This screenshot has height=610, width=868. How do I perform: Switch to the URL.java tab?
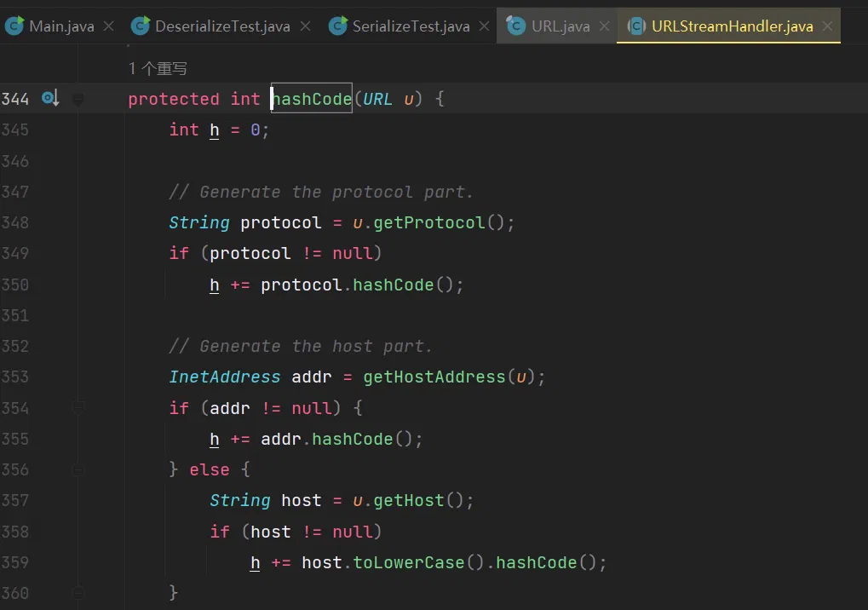[x=560, y=26]
